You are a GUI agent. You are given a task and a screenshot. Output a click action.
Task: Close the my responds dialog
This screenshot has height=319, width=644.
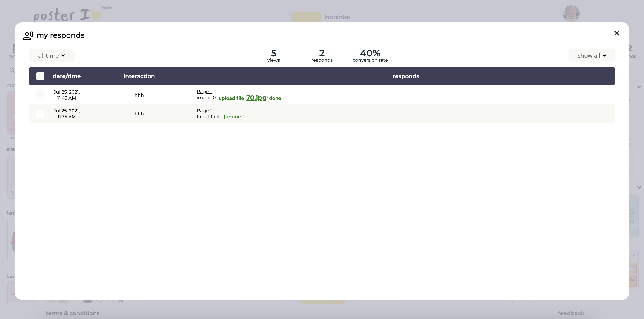pyautogui.click(x=617, y=33)
